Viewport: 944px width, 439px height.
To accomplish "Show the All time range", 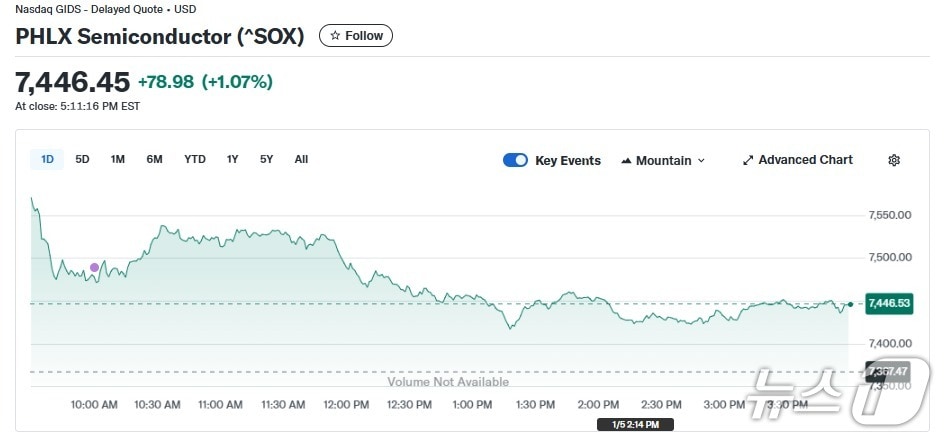I will [301, 159].
